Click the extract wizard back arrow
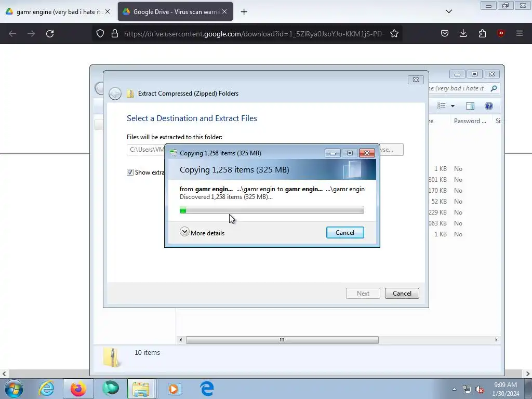 [x=115, y=94]
